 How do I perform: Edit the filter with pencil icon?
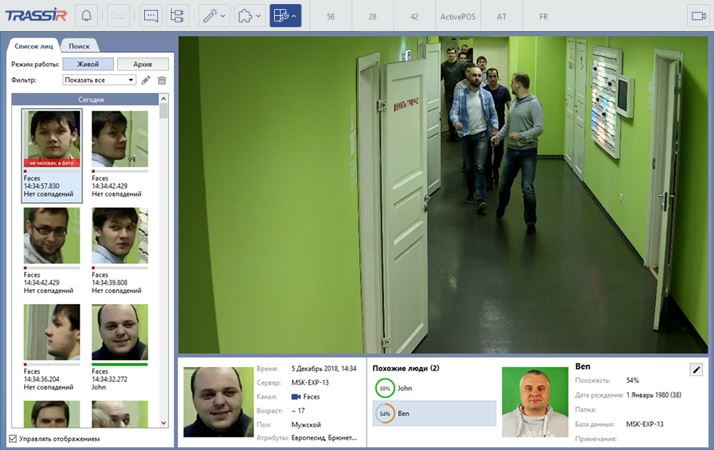pos(146,79)
